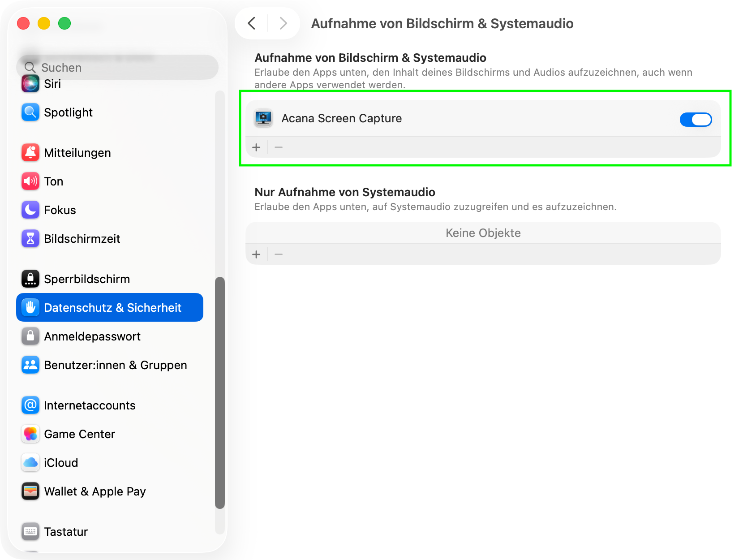Screen dimensions: 739x560
Task: Remove app from screen recording list
Action: pos(279,147)
